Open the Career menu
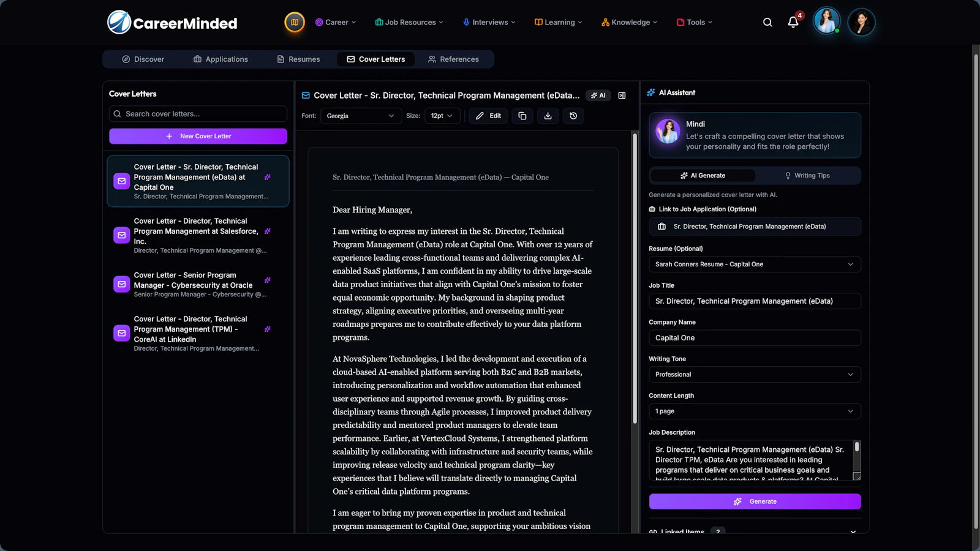Viewport: 980px width, 551px height. (336, 22)
